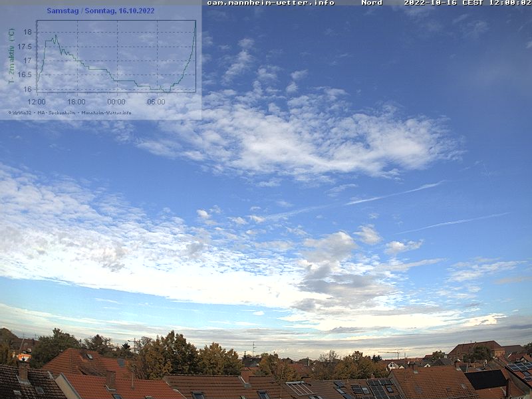Click the 12:00 label on chart axis
Viewport: 532px width, 399px height.
click(x=37, y=102)
